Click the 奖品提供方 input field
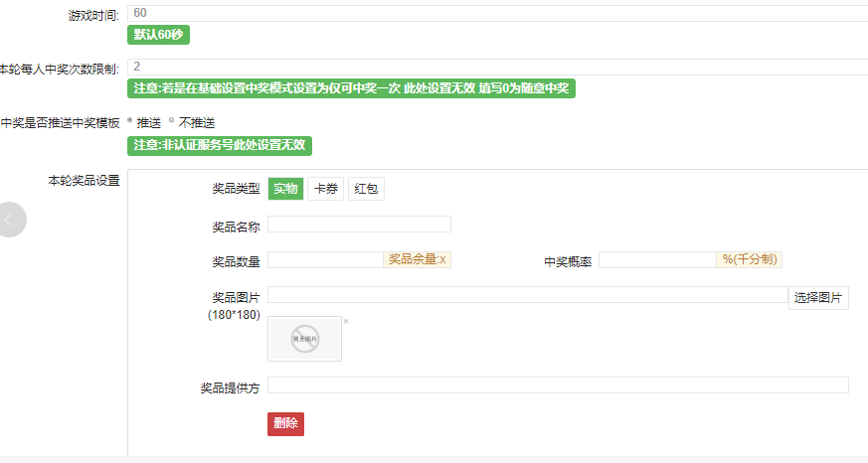 [x=558, y=385]
